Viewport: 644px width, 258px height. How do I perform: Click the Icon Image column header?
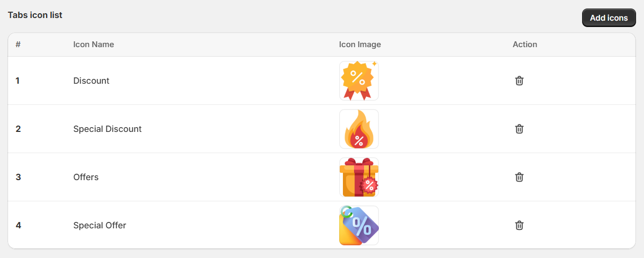pyautogui.click(x=360, y=45)
